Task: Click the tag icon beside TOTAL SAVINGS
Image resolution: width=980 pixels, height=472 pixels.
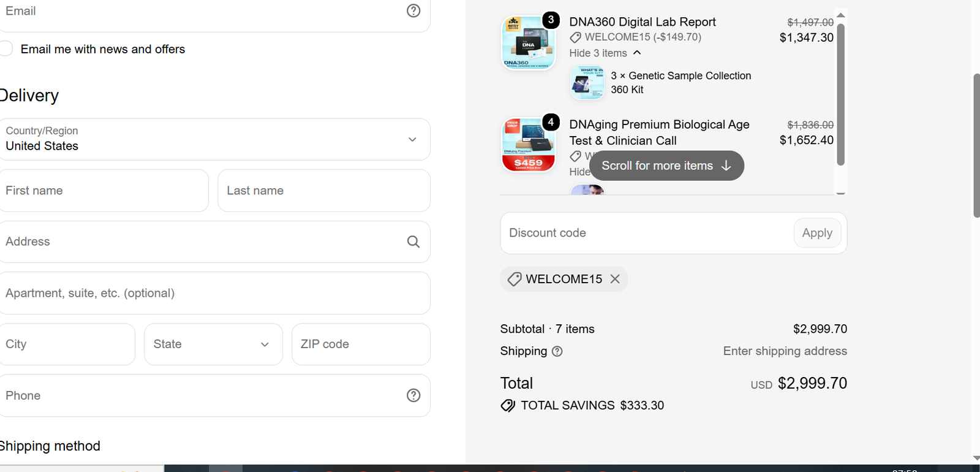Action: (508, 405)
